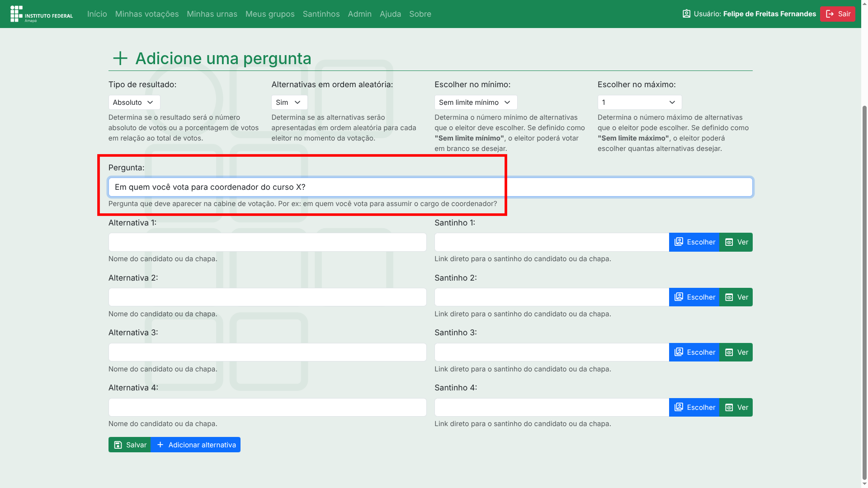
Task: Click the plus icon beside the 'Adicione uma pergunta' heading
Action: [x=120, y=58]
